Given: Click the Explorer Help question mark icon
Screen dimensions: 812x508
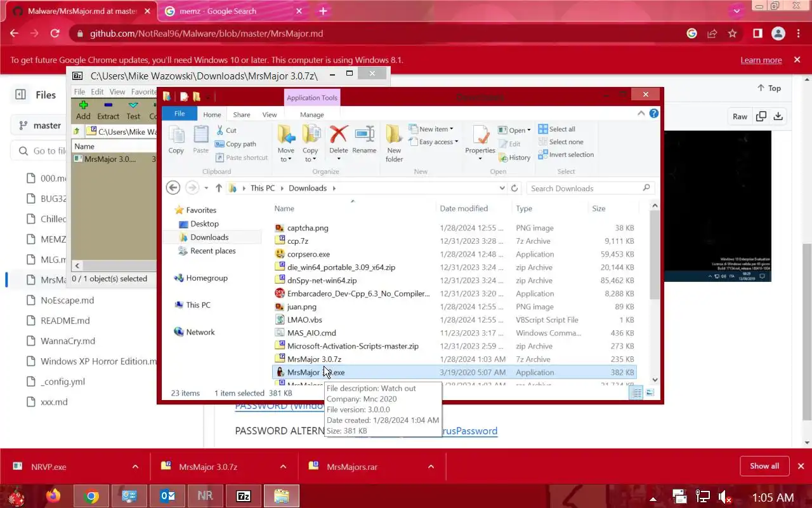Looking at the screenshot, I should pyautogui.click(x=654, y=114).
